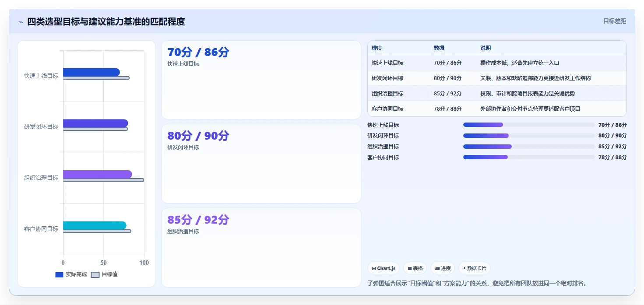Click the blue 快速上线目标 actual bar in chart
The height and width of the screenshot is (305, 644).
click(x=91, y=72)
